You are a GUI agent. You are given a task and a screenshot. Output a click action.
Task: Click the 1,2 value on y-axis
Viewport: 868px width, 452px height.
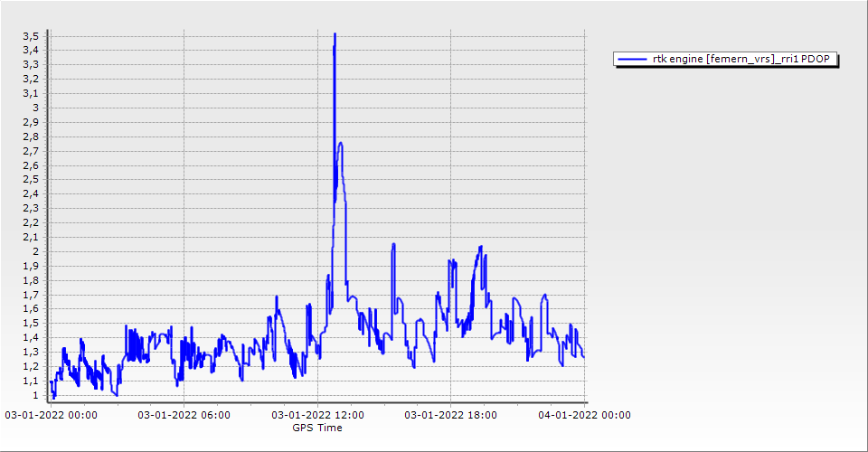(x=31, y=366)
